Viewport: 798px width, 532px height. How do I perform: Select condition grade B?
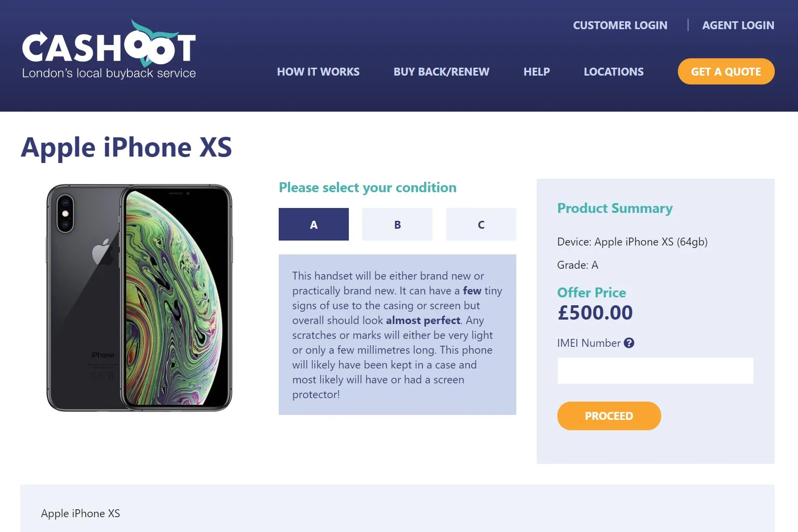(397, 224)
